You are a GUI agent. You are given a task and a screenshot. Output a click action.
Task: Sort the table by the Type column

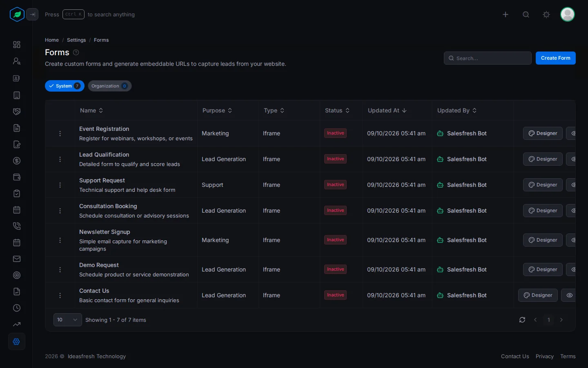pyautogui.click(x=274, y=110)
